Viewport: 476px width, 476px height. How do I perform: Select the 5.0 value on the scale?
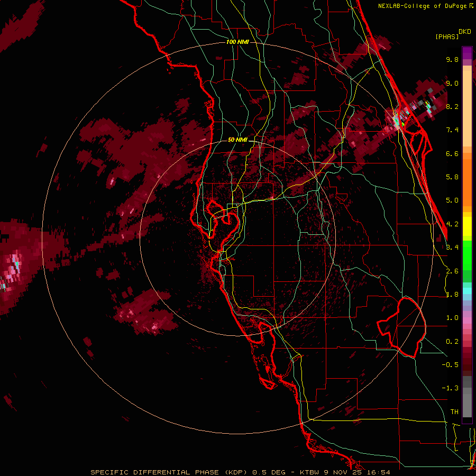click(x=452, y=200)
